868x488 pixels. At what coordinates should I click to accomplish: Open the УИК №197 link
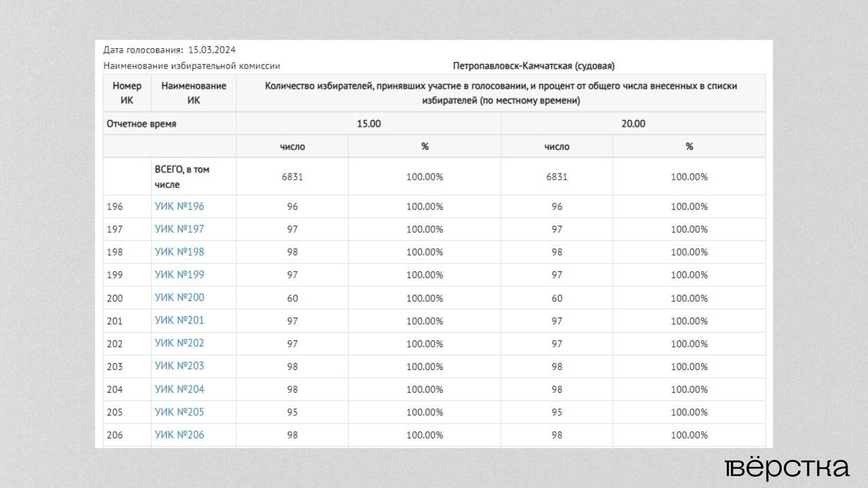point(179,229)
